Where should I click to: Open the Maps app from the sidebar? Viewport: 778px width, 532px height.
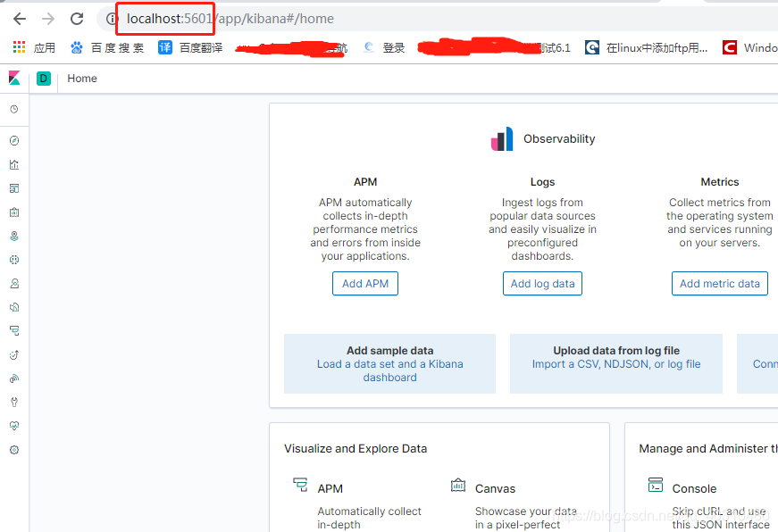[13, 236]
